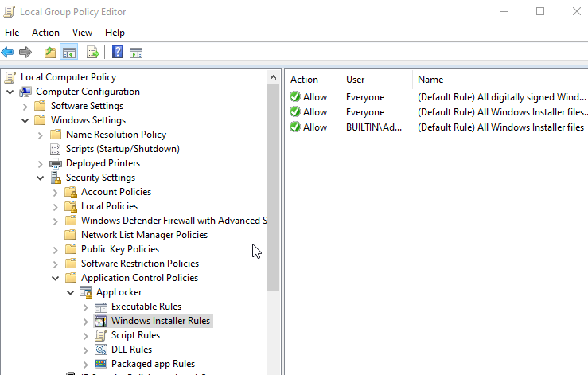Click the Software Settings folder icon
The width and height of the screenshot is (588, 375).
tap(40, 106)
